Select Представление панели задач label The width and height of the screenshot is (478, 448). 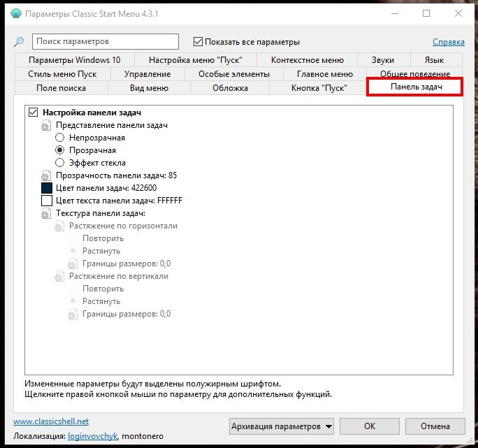(x=112, y=125)
